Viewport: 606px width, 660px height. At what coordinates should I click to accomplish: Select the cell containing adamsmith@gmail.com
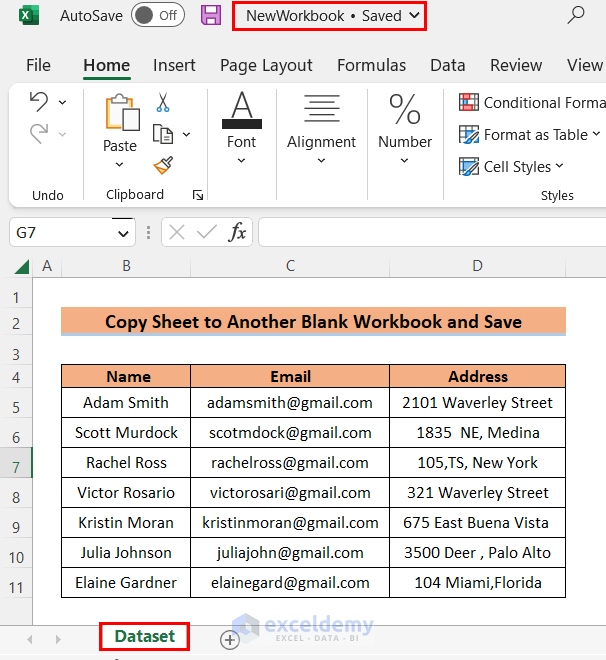pyautogui.click(x=290, y=403)
